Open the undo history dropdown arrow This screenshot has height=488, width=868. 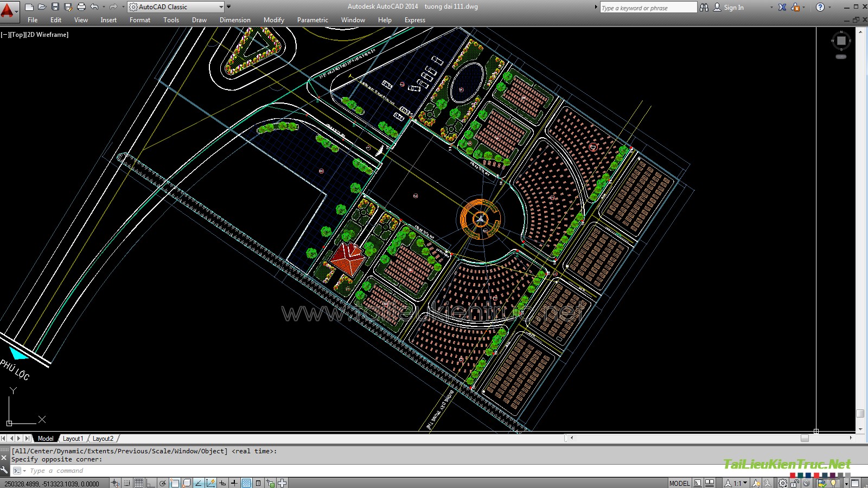point(103,7)
